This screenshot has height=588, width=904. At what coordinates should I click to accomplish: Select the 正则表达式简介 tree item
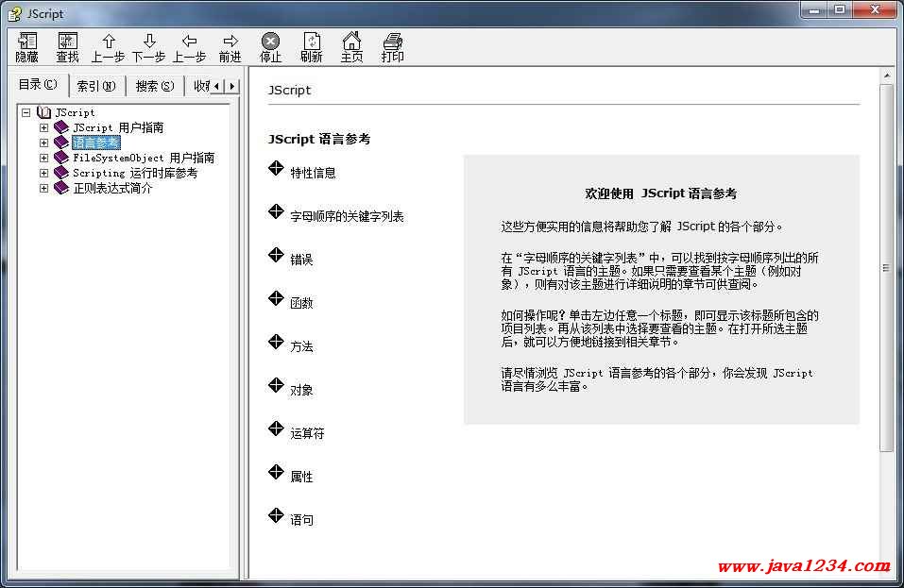(113, 188)
